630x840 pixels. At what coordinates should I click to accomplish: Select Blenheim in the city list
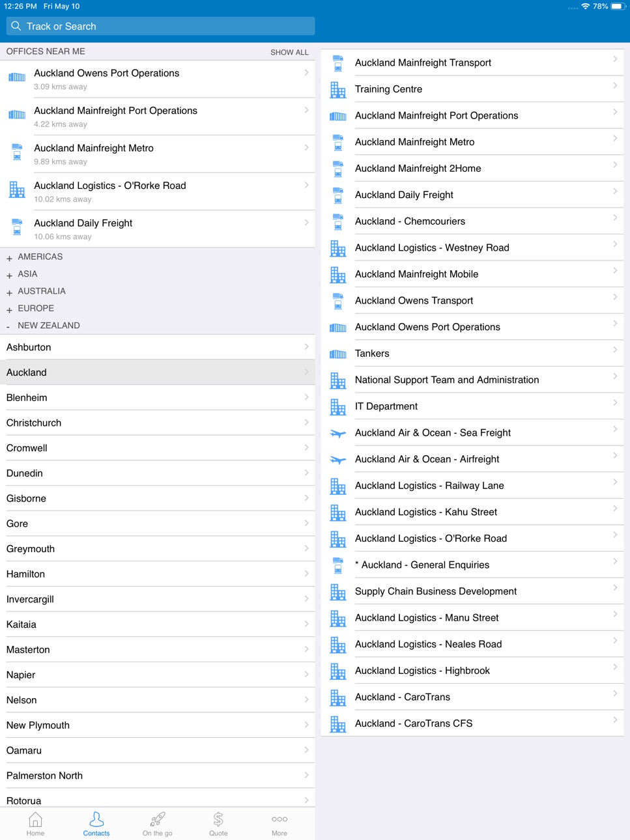pyautogui.click(x=158, y=398)
